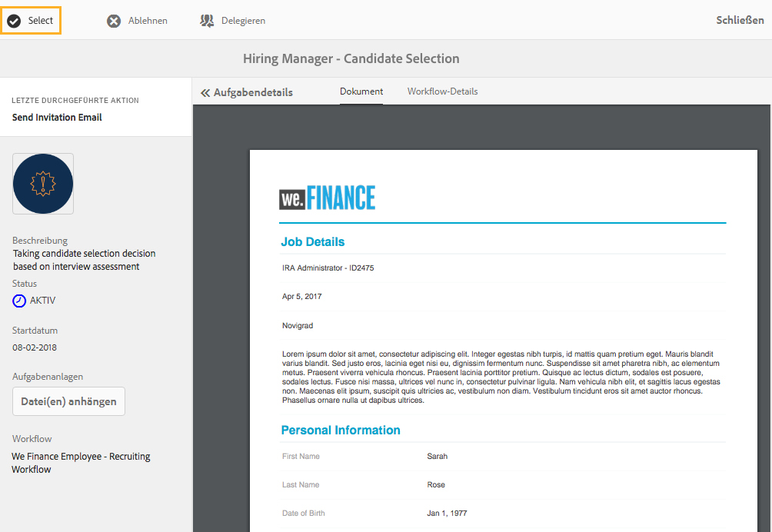Click the First Name value Sarah
This screenshot has width=772, height=532.
tap(437, 457)
